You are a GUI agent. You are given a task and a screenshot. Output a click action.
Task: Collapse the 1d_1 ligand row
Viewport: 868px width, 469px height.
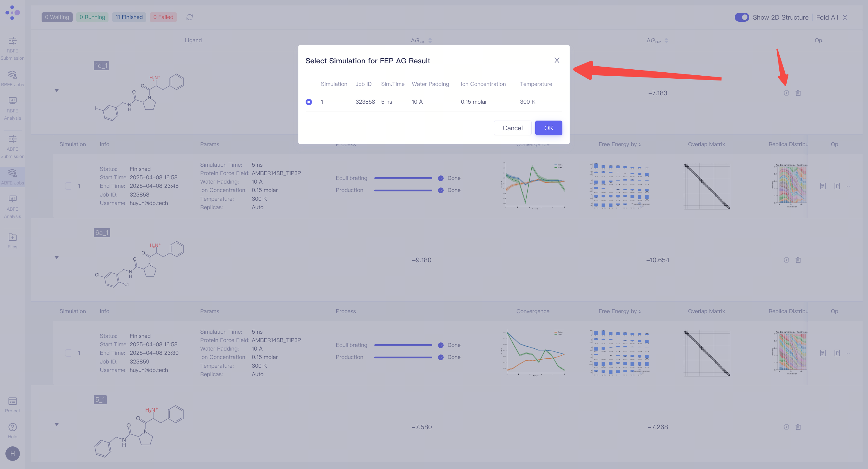point(57,90)
